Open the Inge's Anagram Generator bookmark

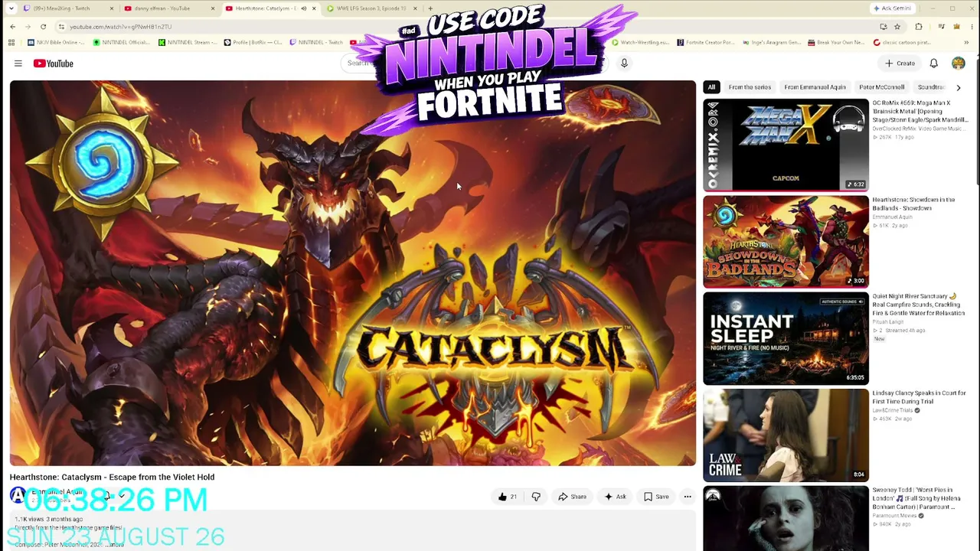[772, 43]
